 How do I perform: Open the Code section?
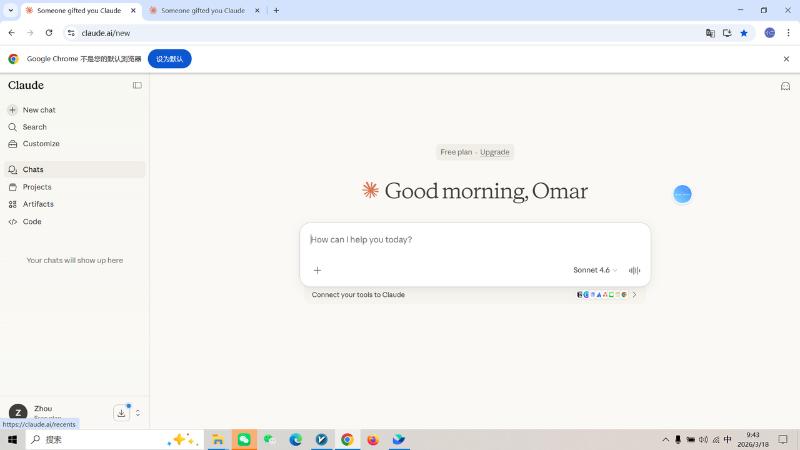[x=32, y=222]
